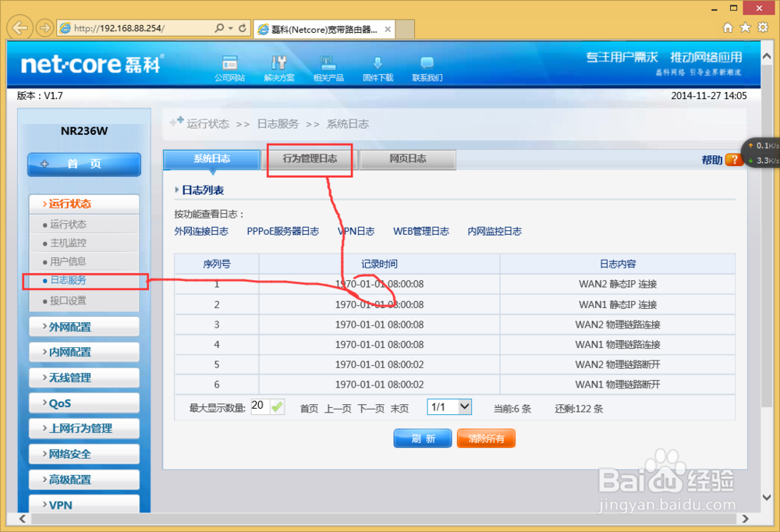Switch to the 行为管理日志 tab

309,159
